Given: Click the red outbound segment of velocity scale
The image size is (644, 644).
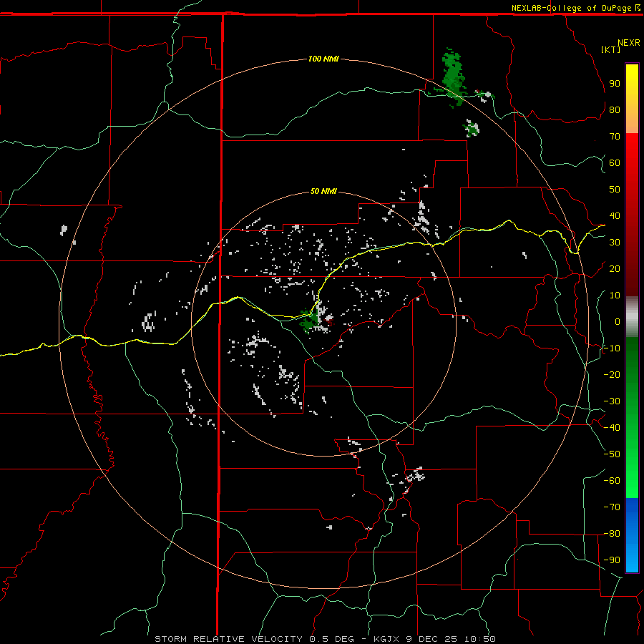Looking at the screenshot, I should click(x=632, y=215).
